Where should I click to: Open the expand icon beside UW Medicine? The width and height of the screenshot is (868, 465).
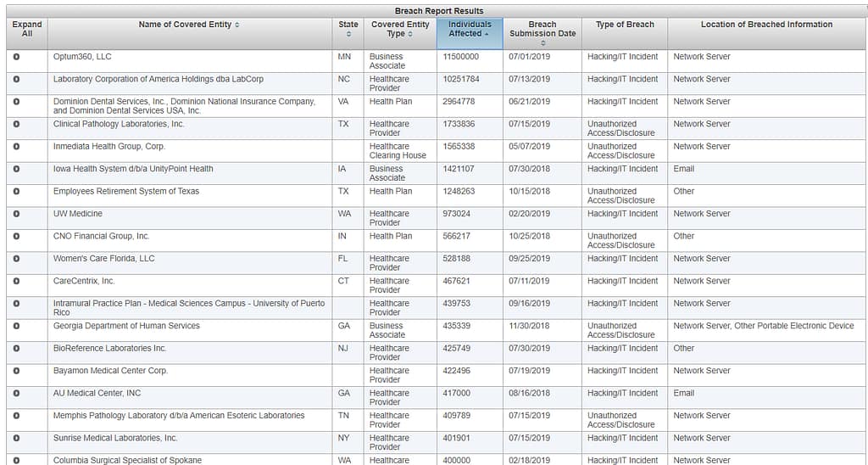pos(16,214)
